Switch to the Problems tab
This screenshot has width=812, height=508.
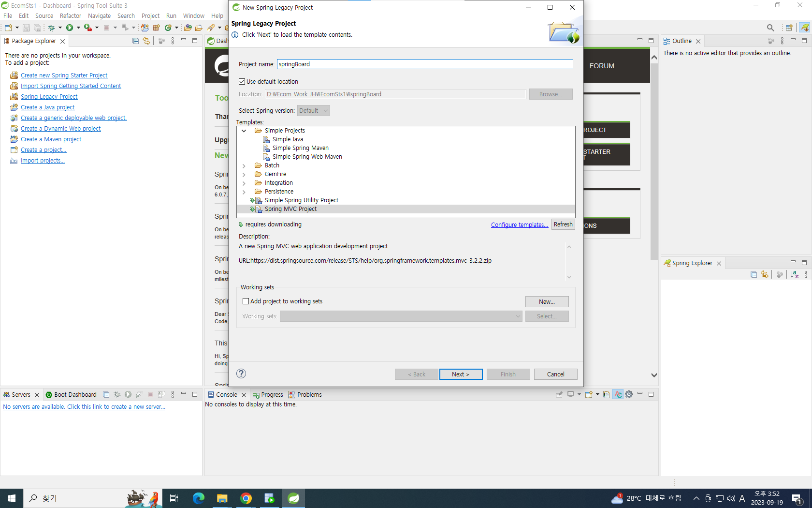pos(305,394)
